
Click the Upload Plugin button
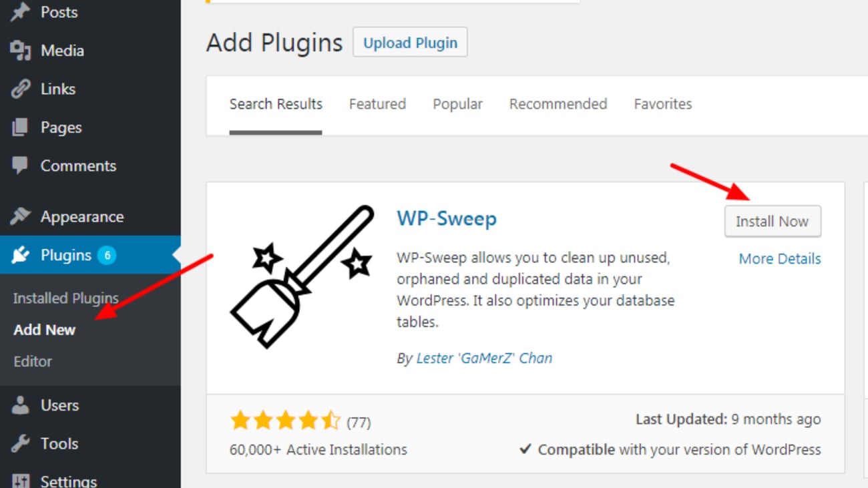(410, 43)
